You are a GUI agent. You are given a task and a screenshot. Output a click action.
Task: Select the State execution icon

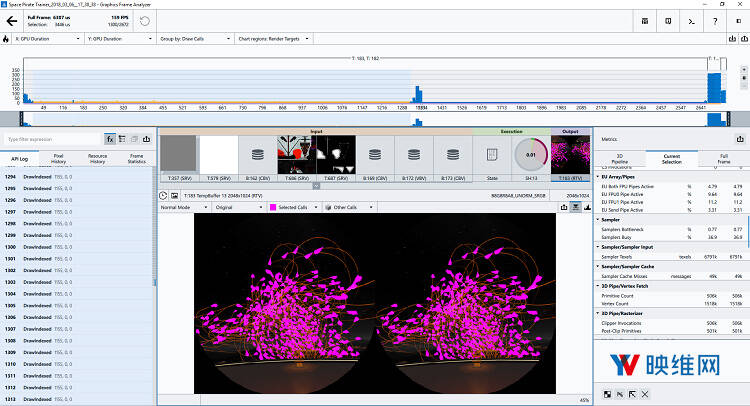(x=491, y=156)
